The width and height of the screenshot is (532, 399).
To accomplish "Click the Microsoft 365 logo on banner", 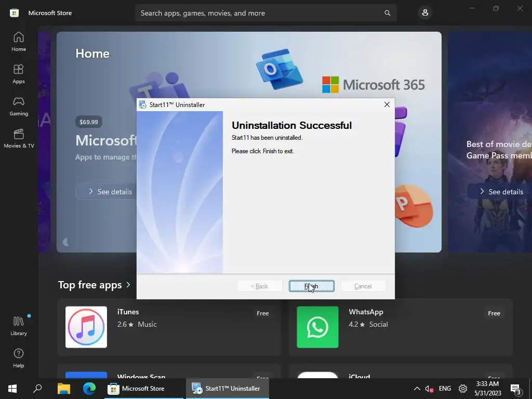I will tap(373, 85).
